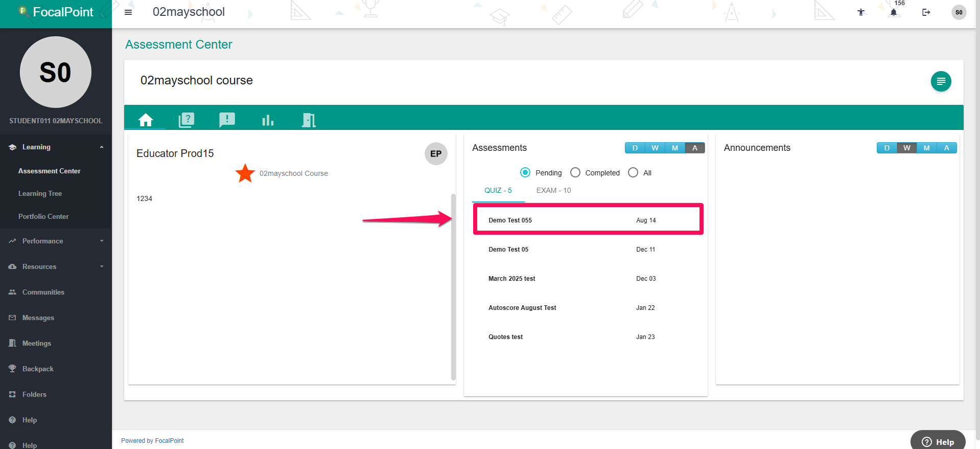The image size is (980, 449).
Task: Toggle Announcements D day filter
Action: click(x=887, y=148)
